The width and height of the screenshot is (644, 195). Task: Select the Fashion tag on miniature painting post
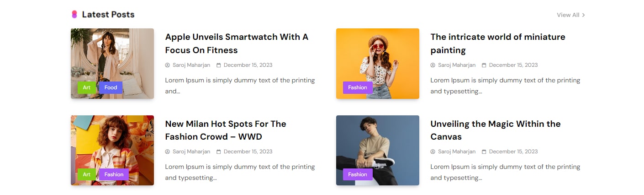[x=357, y=87]
